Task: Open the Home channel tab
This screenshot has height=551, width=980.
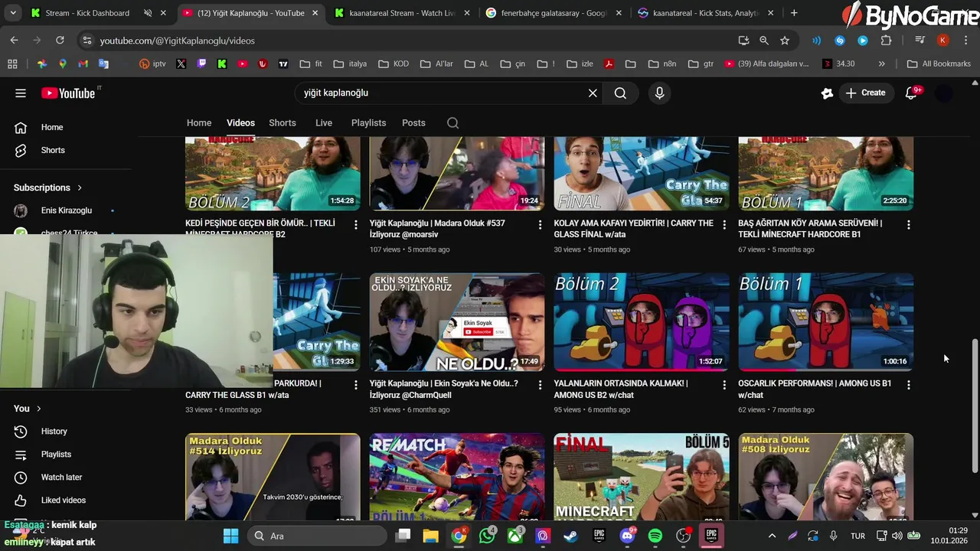Action: tap(199, 123)
